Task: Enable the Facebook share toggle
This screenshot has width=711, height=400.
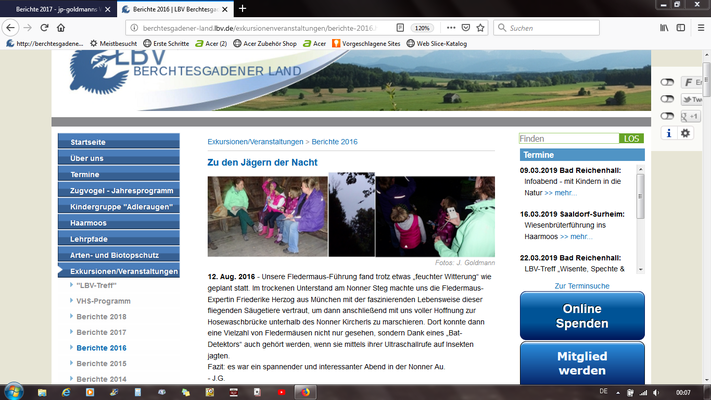Action: (x=667, y=82)
